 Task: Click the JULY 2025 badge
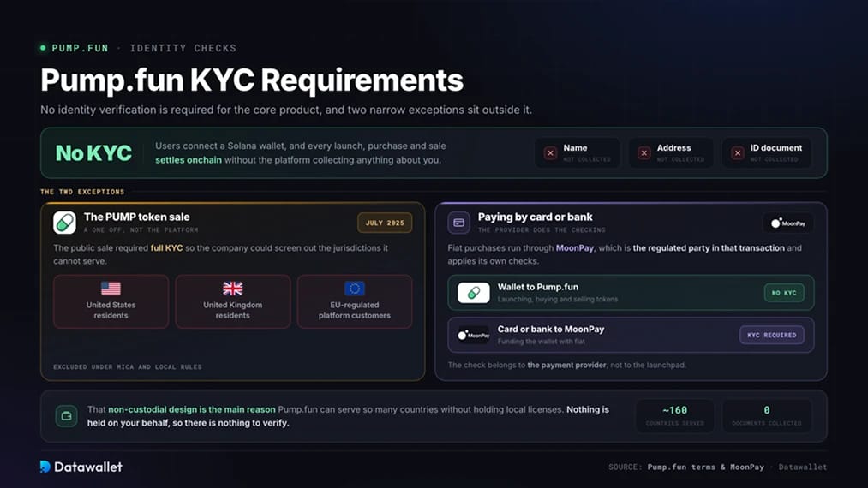pyautogui.click(x=385, y=223)
